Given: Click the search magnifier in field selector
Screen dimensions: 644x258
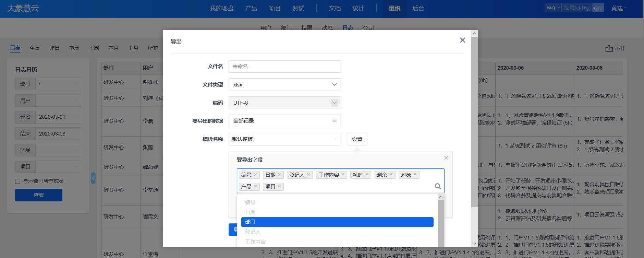Looking at the screenshot, I should tap(438, 186).
